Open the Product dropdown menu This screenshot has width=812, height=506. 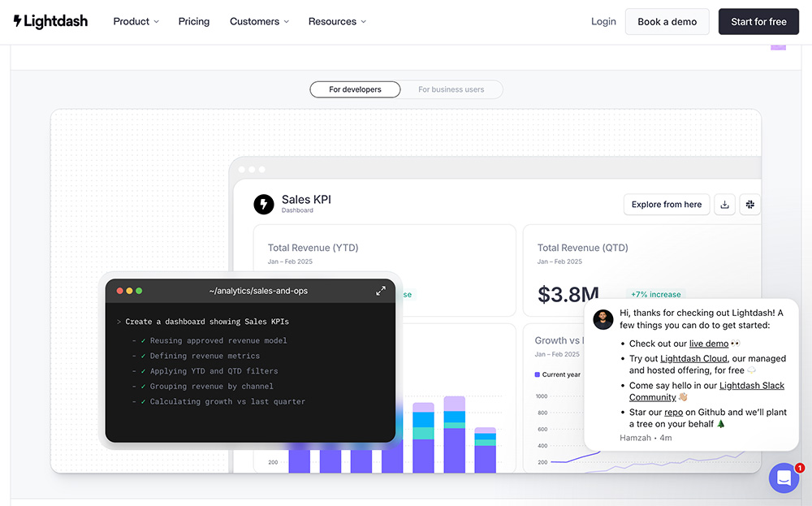pos(136,21)
